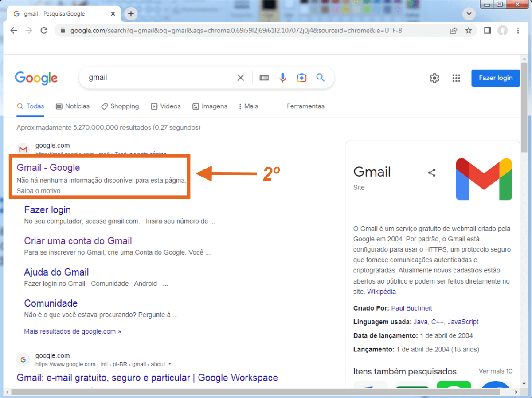Screen dimensions: 532x398
Task: Open the on-screen keyboard icon
Action: click(264, 78)
